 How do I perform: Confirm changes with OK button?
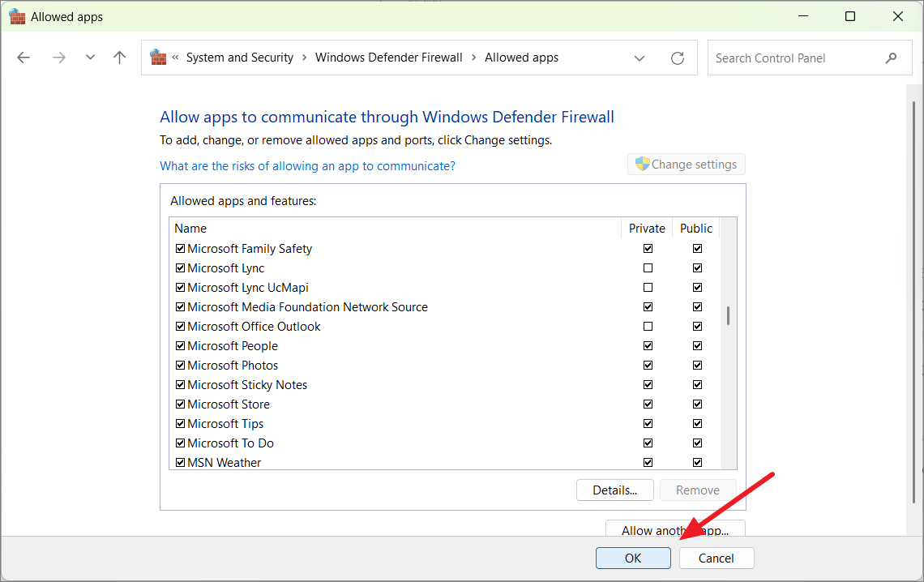tap(633, 558)
